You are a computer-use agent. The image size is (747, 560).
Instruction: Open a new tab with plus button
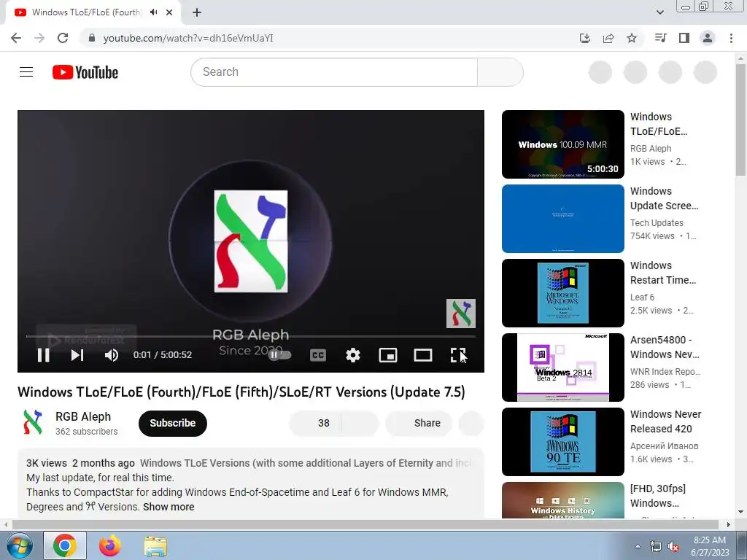tap(197, 12)
